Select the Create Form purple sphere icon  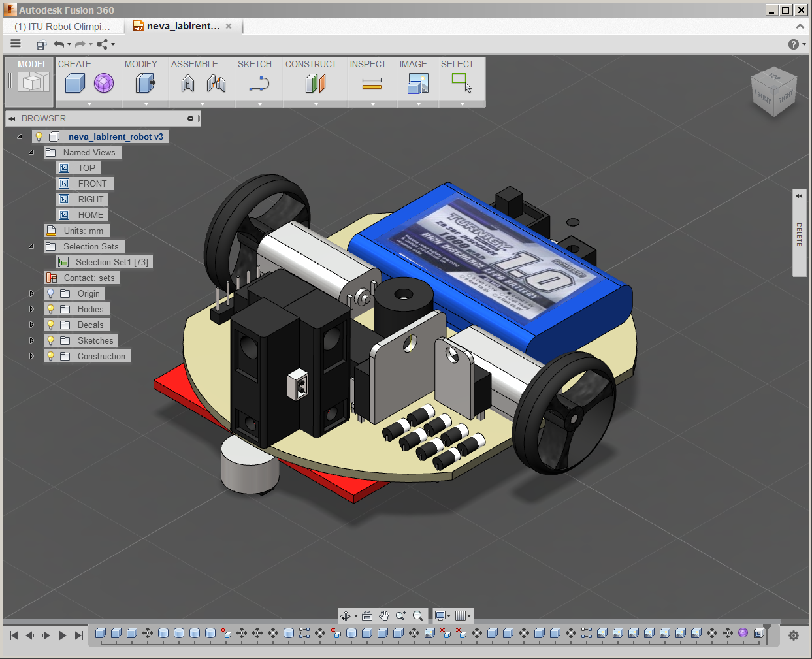pos(104,84)
